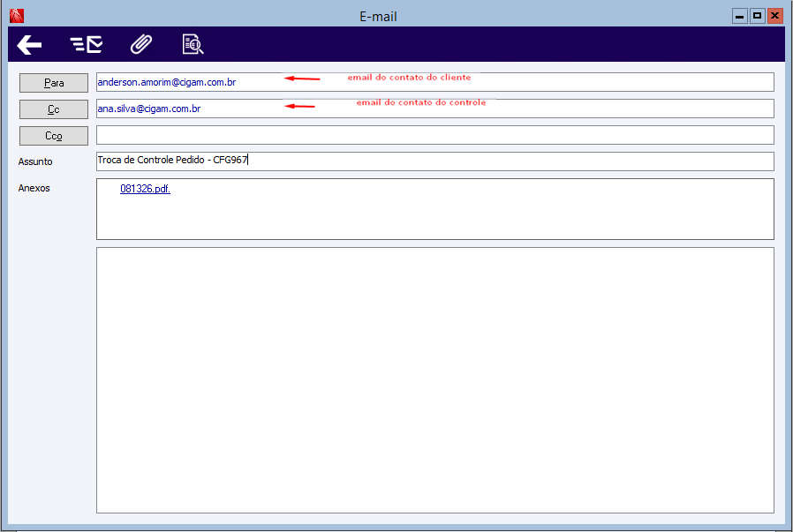Click the Anexos attachments box
Image resolution: width=793 pixels, height=532 pixels.
click(435, 209)
